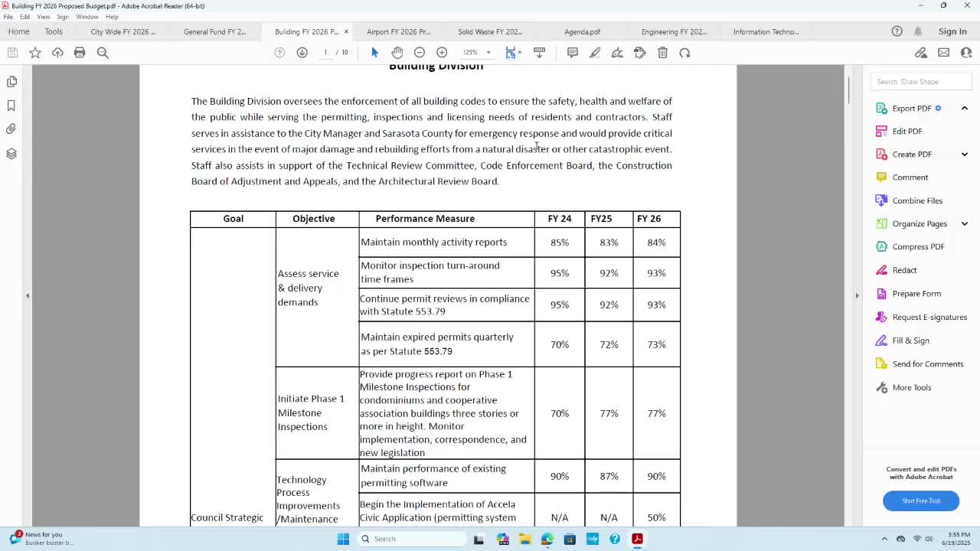Click the Zoom in plus icon
980x551 pixels.
pyautogui.click(x=442, y=52)
